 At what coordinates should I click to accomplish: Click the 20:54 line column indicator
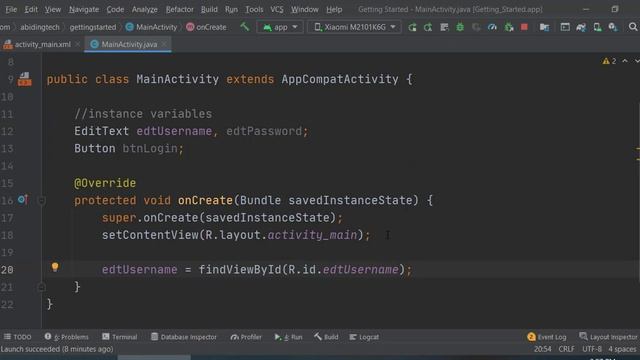coord(542,349)
